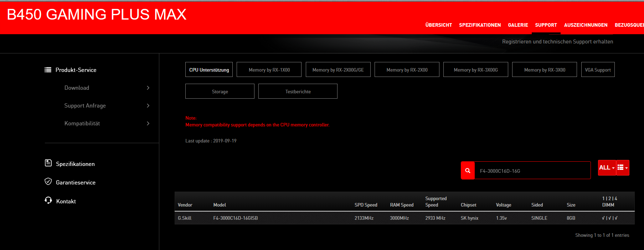Open Kompatibilität in sidebar

[82, 124]
